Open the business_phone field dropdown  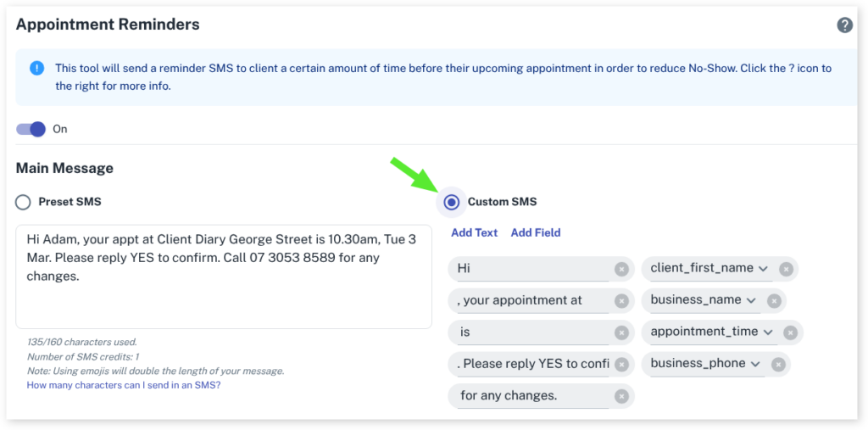754,365
